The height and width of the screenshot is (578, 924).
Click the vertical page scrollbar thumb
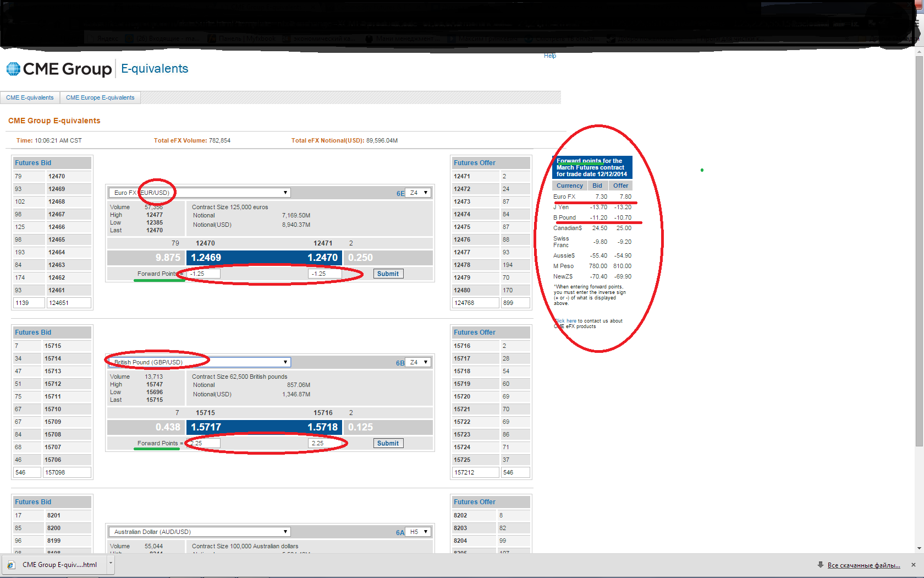[919, 252]
